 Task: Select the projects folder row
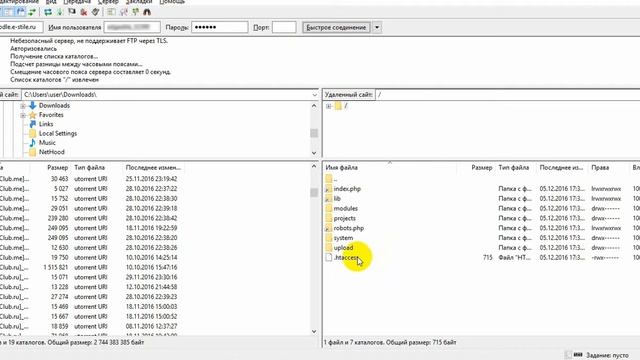[482, 218]
